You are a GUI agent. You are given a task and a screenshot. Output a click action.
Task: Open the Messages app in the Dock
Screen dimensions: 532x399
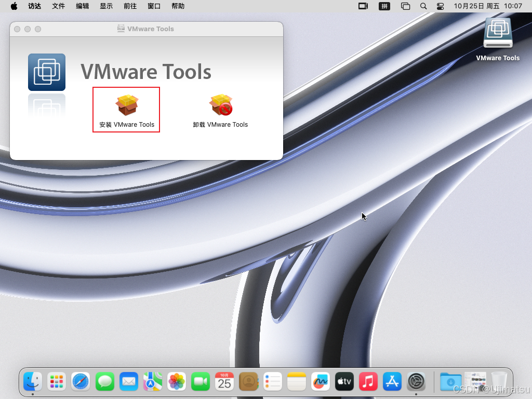tap(105, 381)
